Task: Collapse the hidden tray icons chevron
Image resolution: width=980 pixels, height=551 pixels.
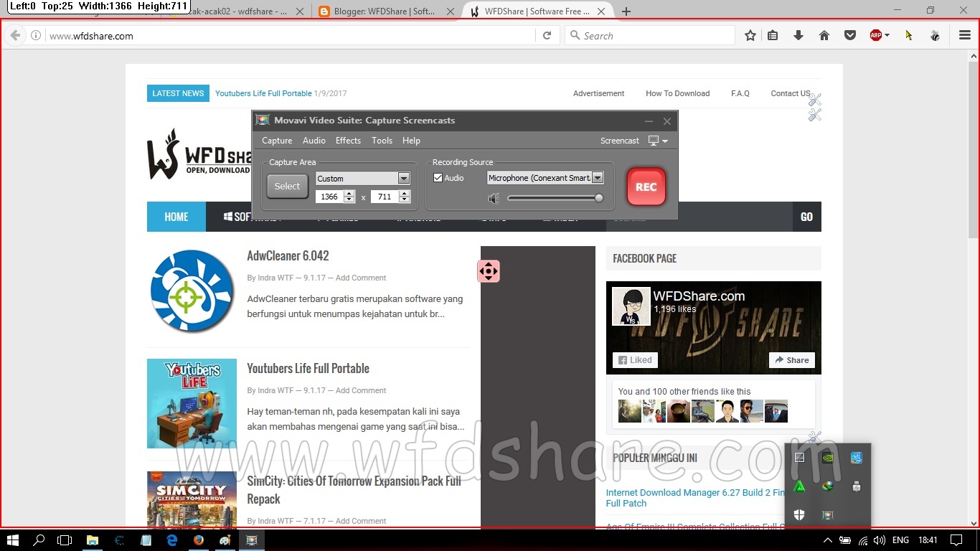Action: (x=827, y=540)
